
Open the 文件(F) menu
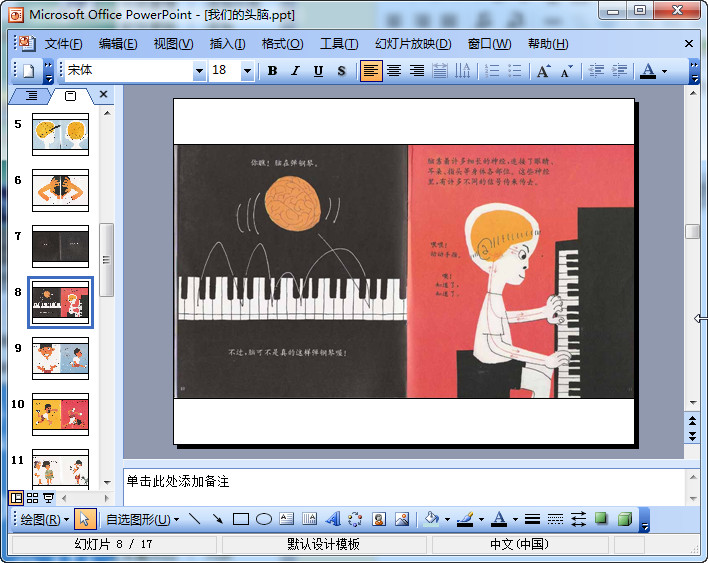coord(63,44)
